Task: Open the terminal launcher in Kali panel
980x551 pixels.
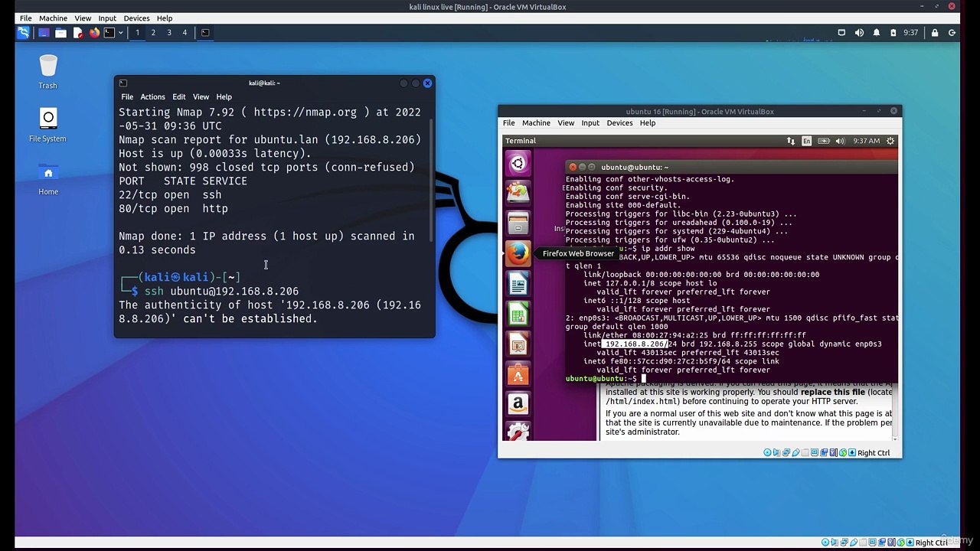Action: coord(109,32)
